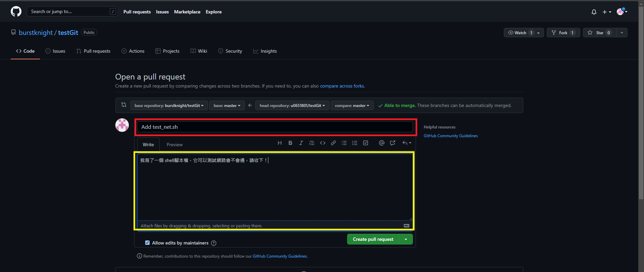Open the base: master branch dropdown
The image size is (644, 272).
coord(227,105)
